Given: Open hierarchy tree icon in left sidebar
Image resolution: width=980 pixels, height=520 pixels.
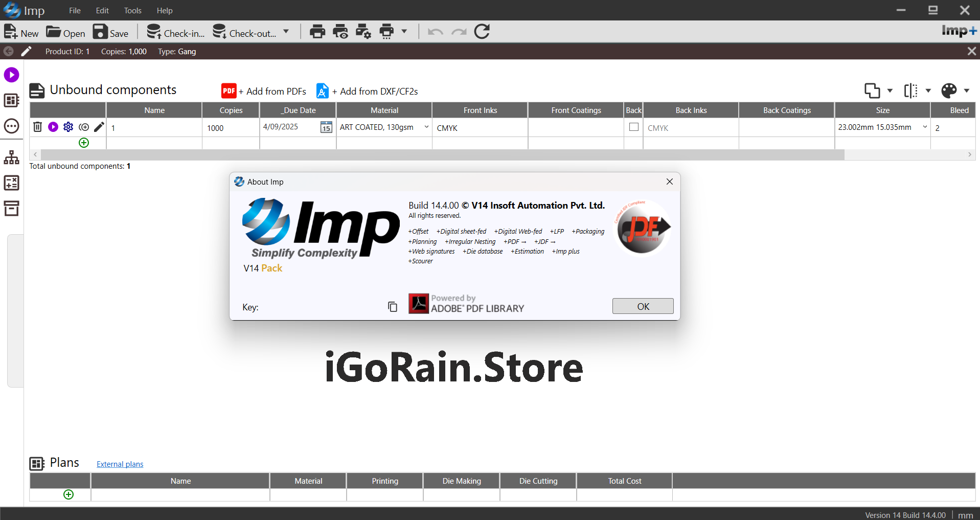Looking at the screenshot, I should click(x=11, y=157).
